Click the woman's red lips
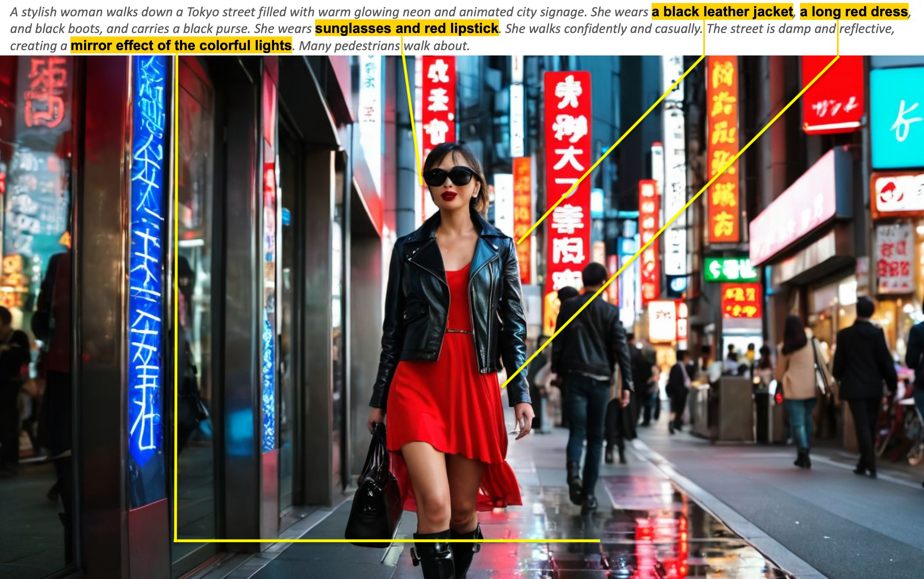Viewport: 924px width, 579px height. (x=449, y=195)
